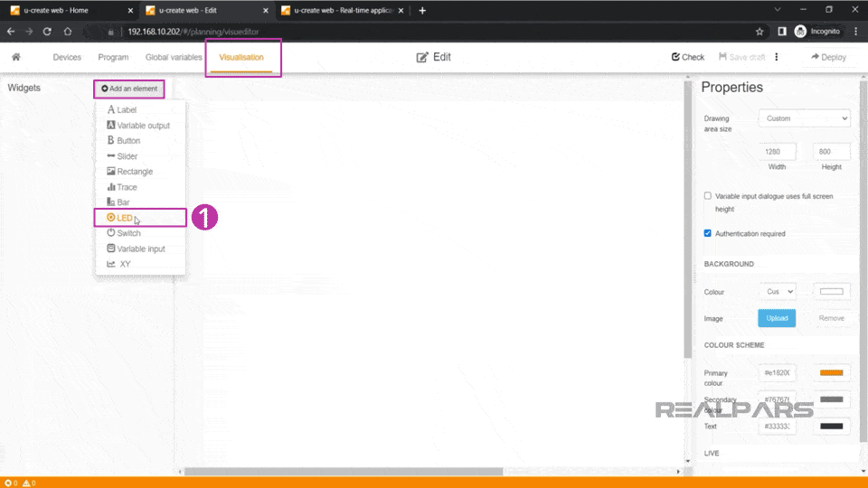
Task: Remove the background image
Action: coord(832,318)
